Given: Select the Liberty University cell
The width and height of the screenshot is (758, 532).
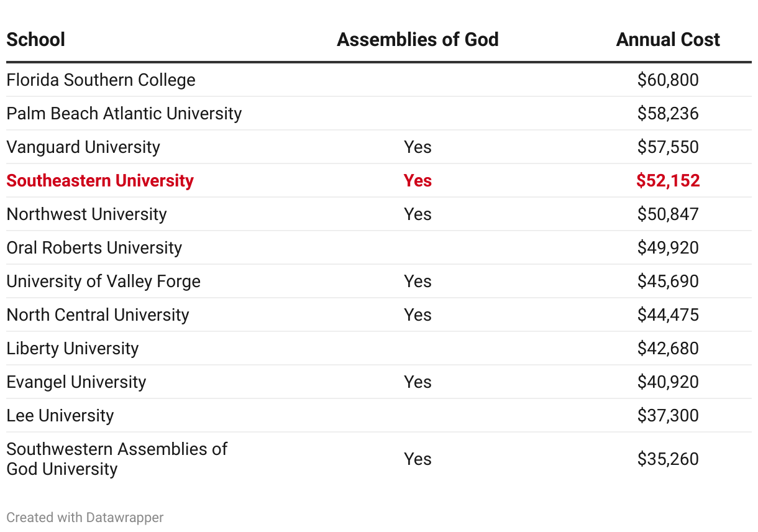Looking at the screenshot, I should tap(73, 349).
